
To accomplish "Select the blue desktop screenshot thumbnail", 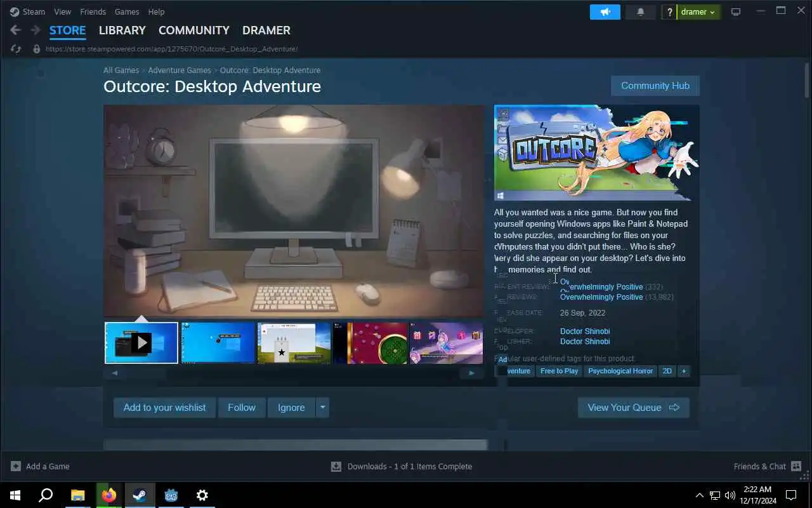I will (218, 343).
